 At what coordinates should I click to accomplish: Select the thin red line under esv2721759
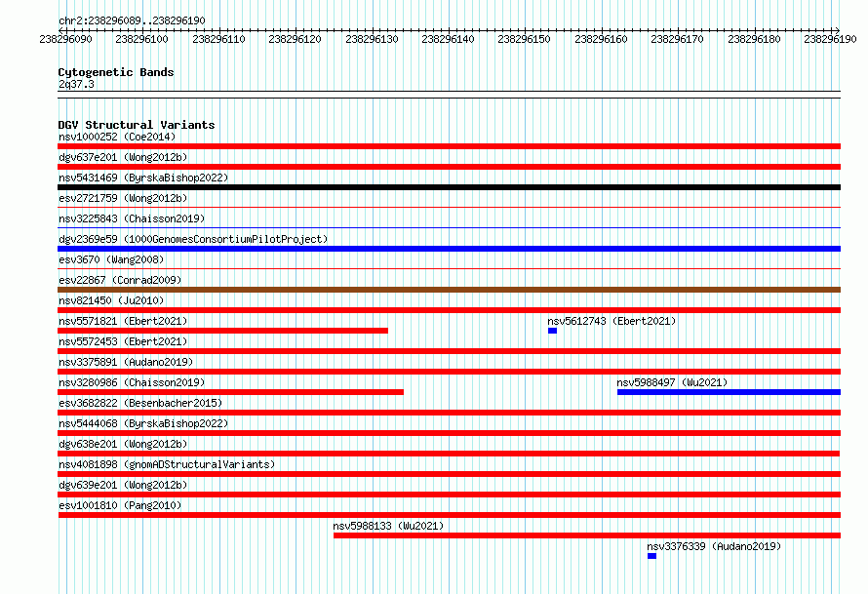(x=449, y=208)
